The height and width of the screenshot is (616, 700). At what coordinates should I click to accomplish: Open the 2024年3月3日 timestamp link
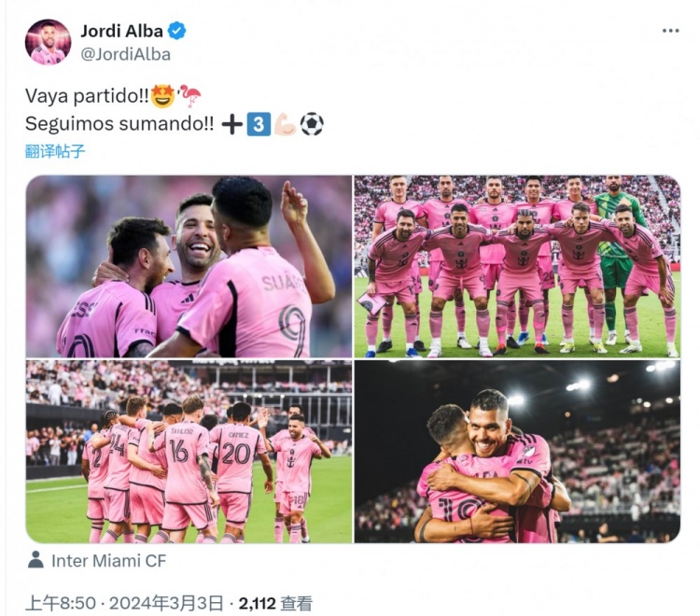point(165,604)
